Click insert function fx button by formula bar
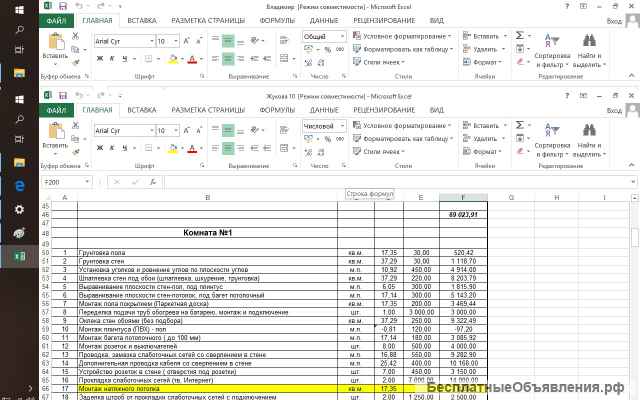Screen dimensions: 640x400 [x=152, y=182]
